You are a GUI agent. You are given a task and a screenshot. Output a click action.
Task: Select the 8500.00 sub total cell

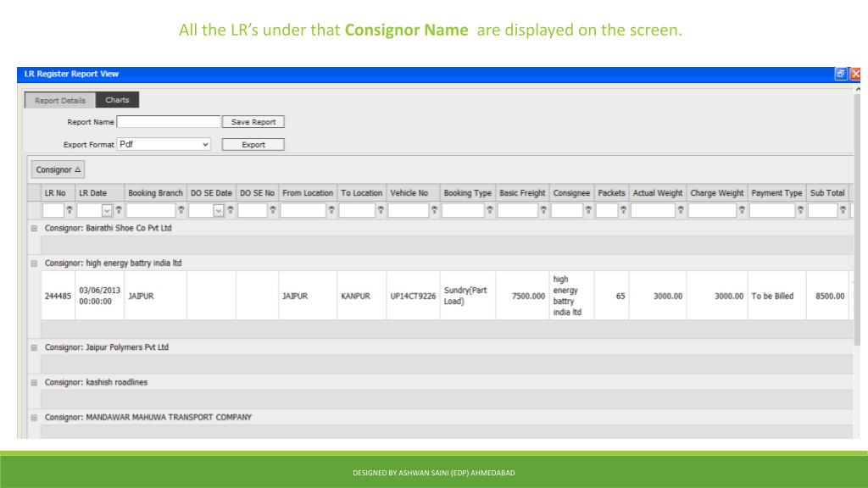[x=827, y=296]
